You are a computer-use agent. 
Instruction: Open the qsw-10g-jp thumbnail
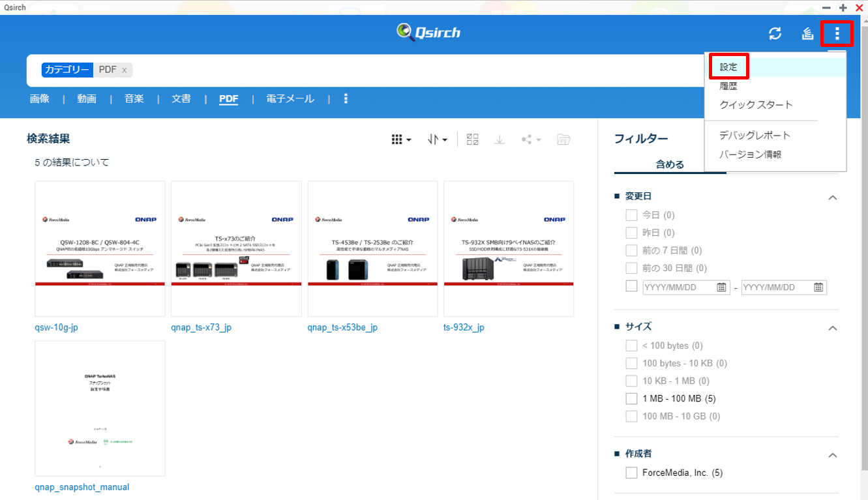point(100,249)
